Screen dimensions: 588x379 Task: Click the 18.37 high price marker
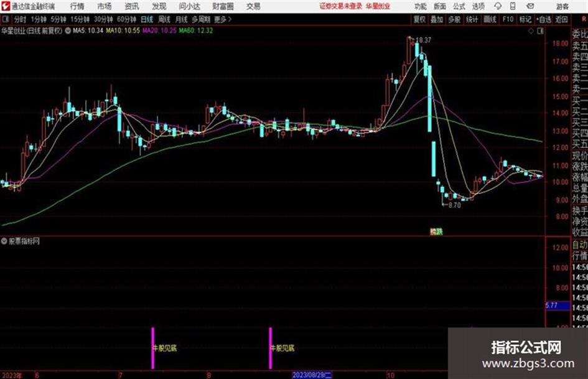click(423, 40)
